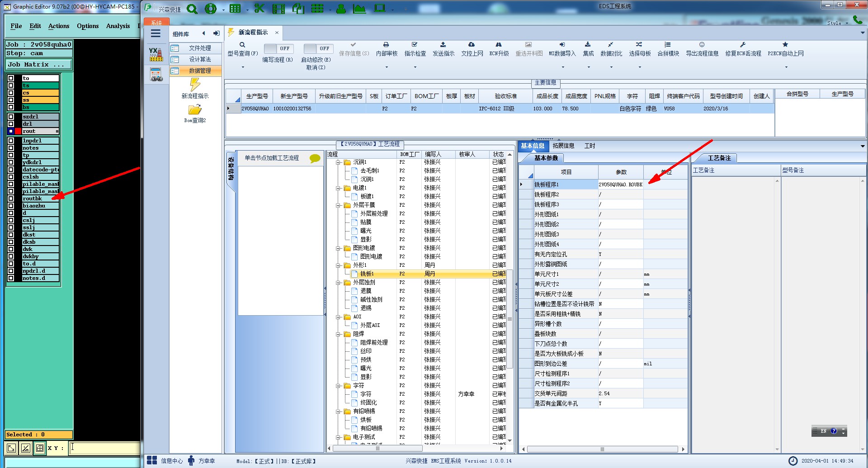Click the green scissors icon

coord(259,9)
